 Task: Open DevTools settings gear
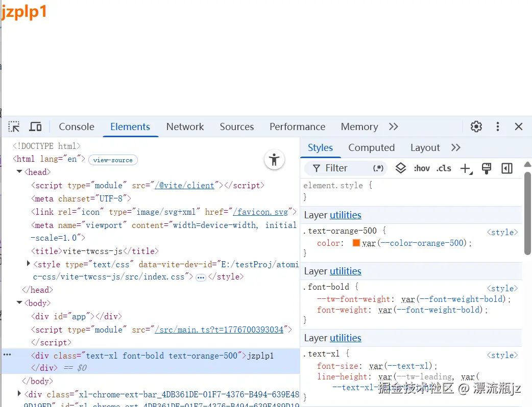coord(476,127)
